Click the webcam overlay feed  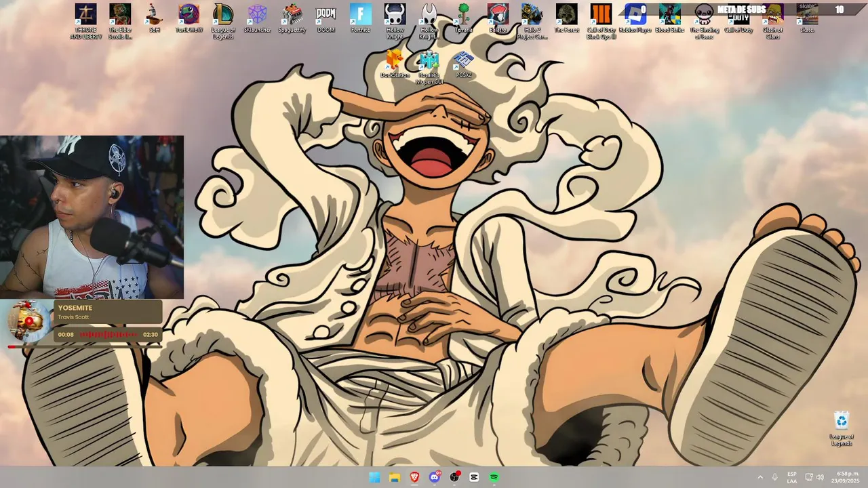click(x=92, y=217)
